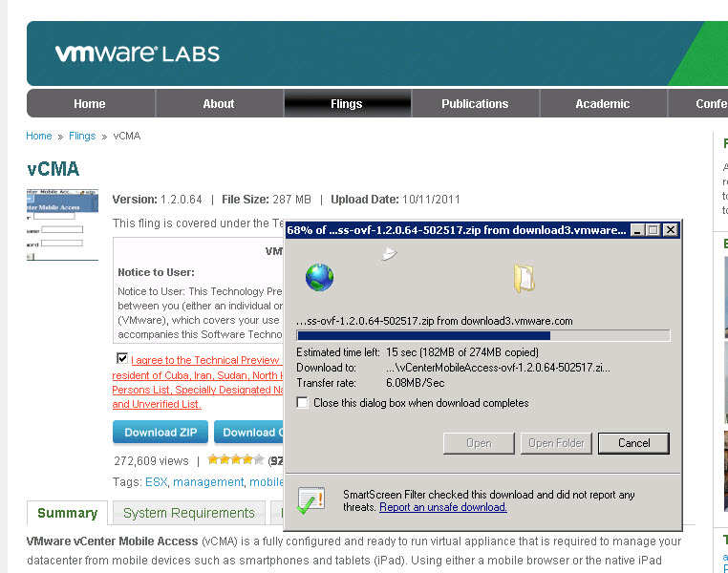Open the vCMA screenshot thumbnail

coord(62,224)
